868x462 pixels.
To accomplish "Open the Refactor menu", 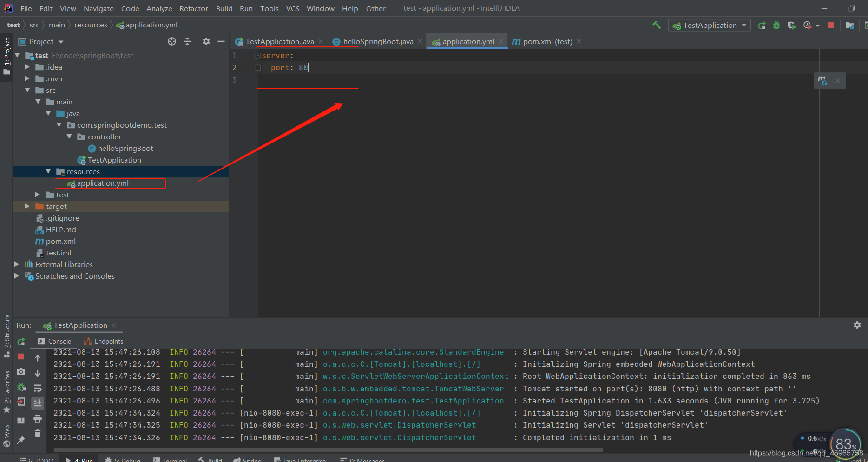I will pyautogui.click(x=193, y=8).
